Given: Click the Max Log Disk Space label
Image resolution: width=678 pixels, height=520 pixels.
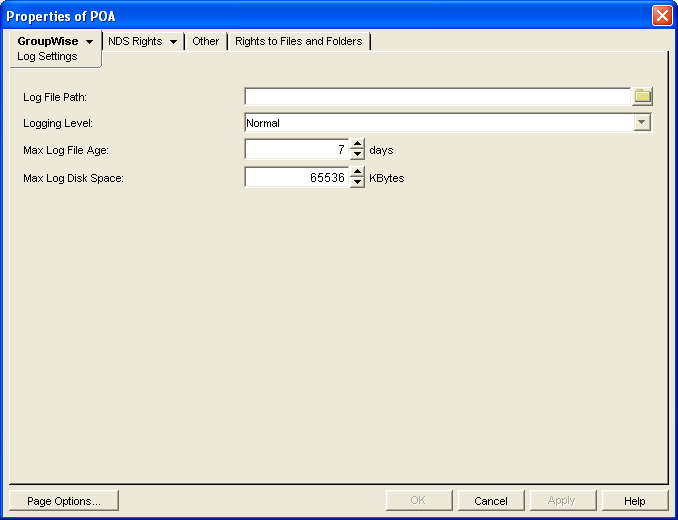Looking at the screenshot, I should tap(74, 178).
